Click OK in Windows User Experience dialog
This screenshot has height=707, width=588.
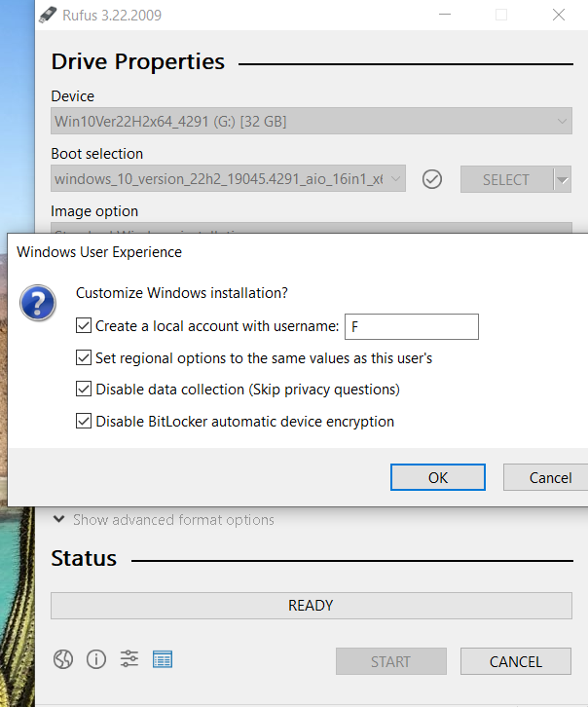pyautogui.click(x=438, y=477)
